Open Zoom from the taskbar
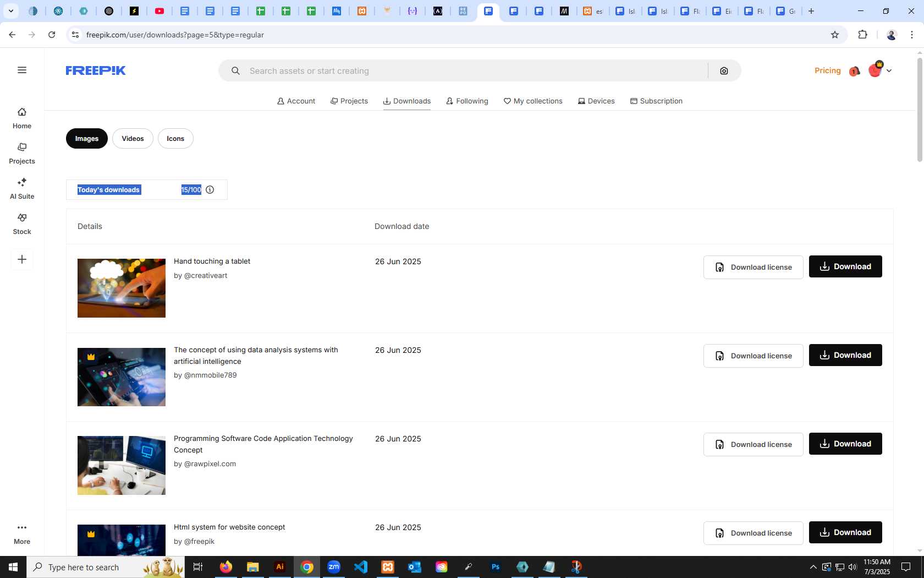The image size is (924, 578). tap(334, 567)
